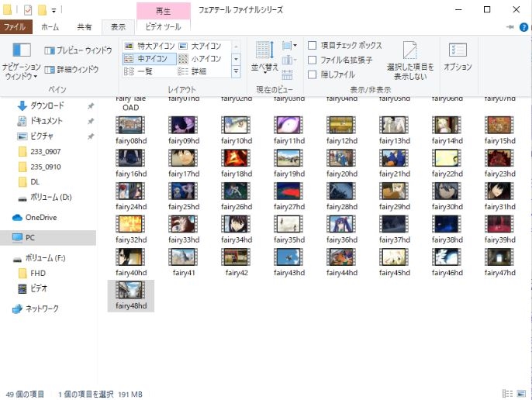
Task: Select the fairy22hd video thumbnail
Action: pos(447,158)
